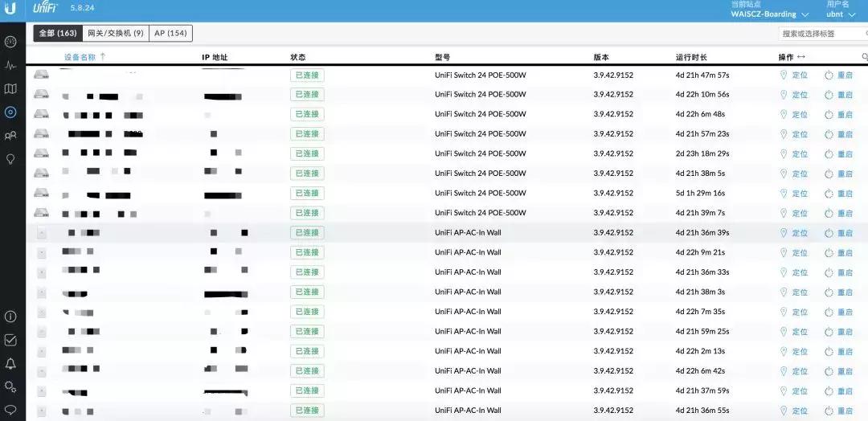Open the Statistics pulse sidebar icon
868x421 pixels.
[10, 65]
